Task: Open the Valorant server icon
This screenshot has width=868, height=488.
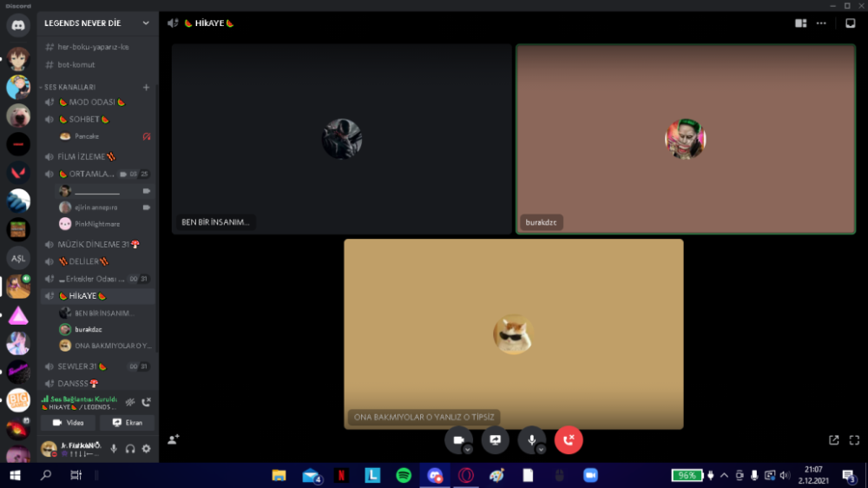Action: tap(18, 173)
